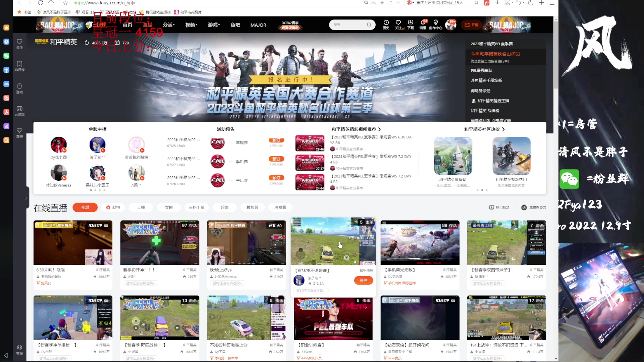This screenshot has height=362, width=644.
Task: Open the 秋·晚上好ya stream thumbnail
Action: pyautogui.click(x=247, y=242)
